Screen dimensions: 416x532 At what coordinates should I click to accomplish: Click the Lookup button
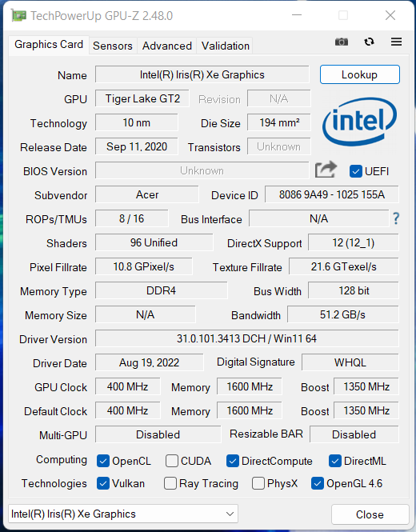point(360,74)
